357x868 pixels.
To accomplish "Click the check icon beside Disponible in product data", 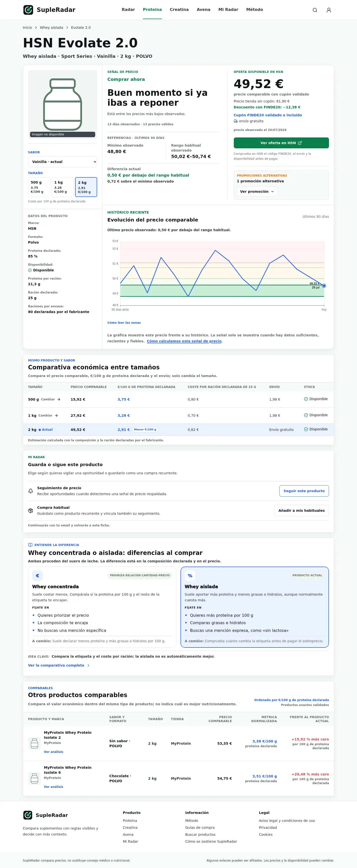I will [x=30, y=270].
